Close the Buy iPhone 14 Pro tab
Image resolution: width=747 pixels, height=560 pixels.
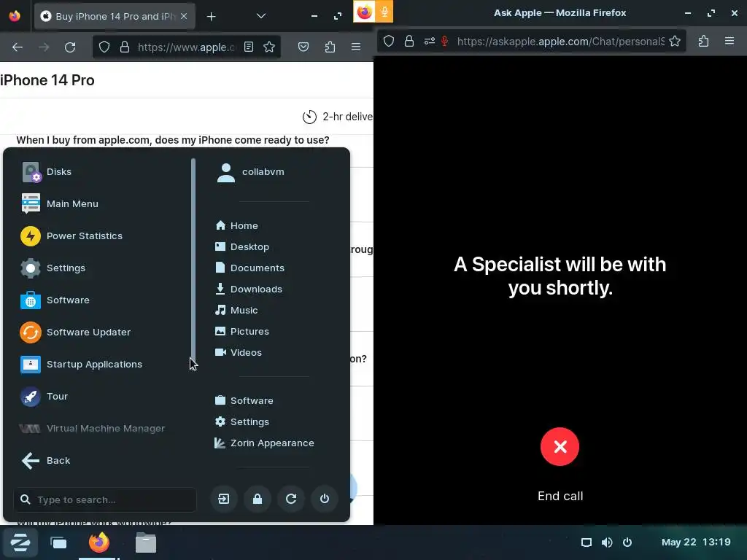[x=184, y=16]
